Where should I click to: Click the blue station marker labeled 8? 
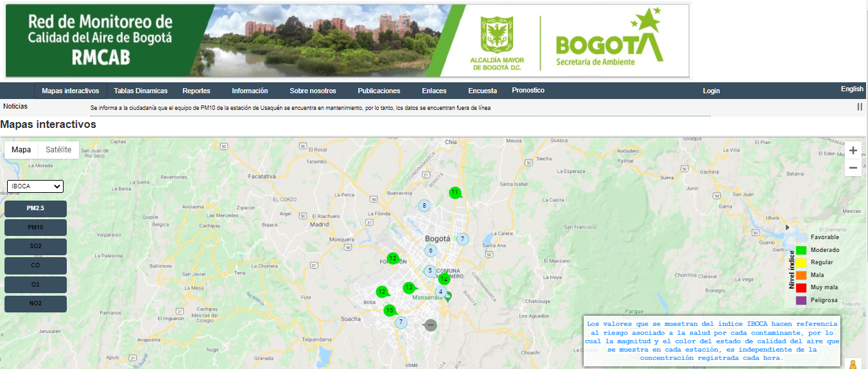pos(424,206)
